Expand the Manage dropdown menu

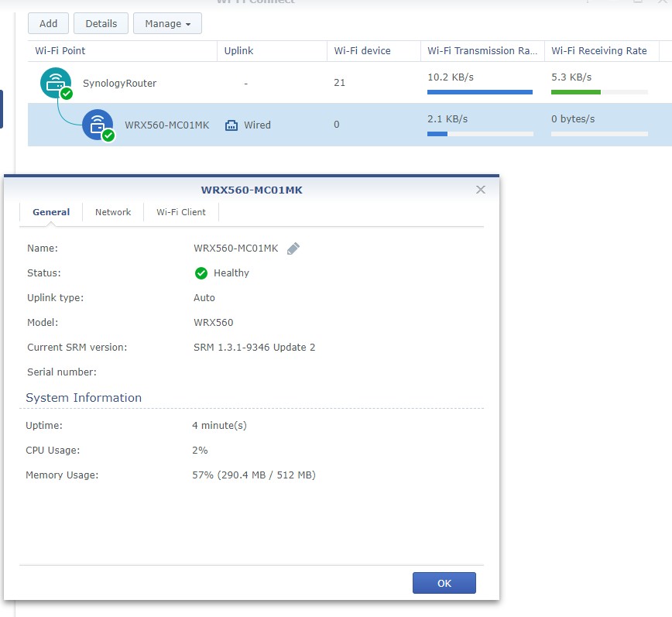click(167, 23)
